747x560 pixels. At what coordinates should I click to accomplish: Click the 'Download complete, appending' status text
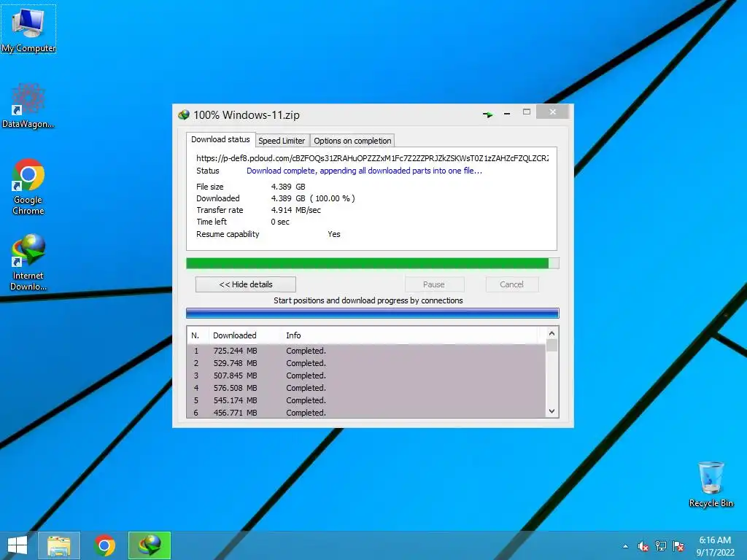[x=365, y=171]
